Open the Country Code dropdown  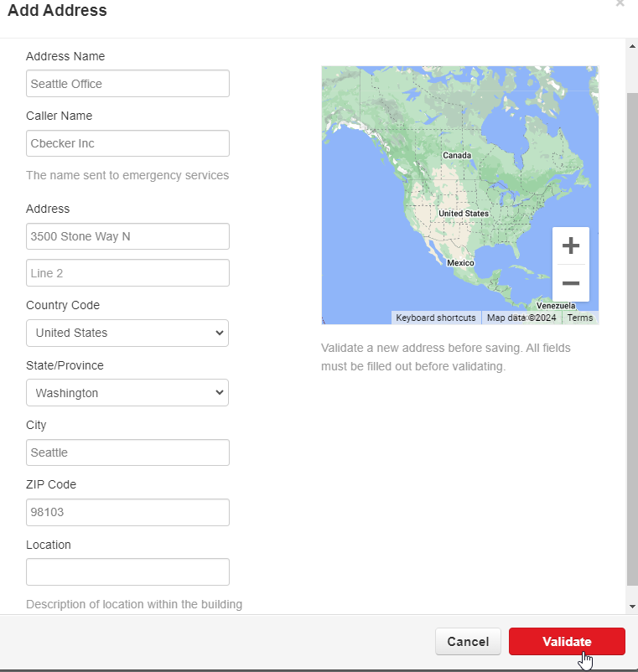coord(127,333)
